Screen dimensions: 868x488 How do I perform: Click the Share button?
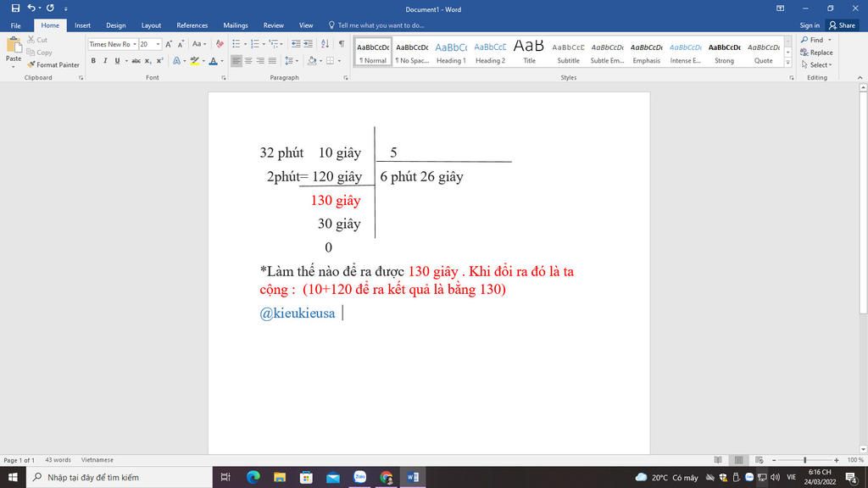[842, 25]
